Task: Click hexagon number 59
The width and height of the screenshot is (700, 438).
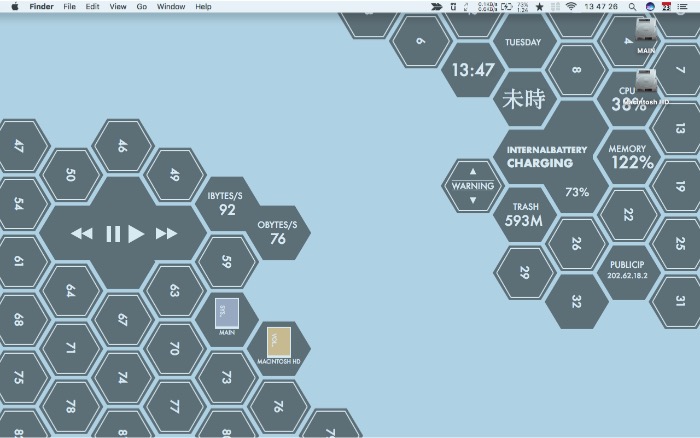Action: (x=226, y=262)
